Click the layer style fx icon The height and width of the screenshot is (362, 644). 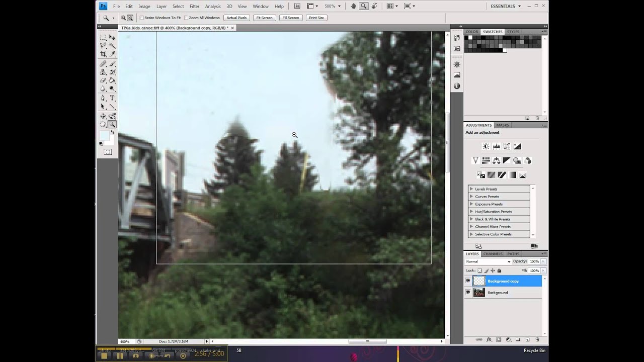pos(489,340)
